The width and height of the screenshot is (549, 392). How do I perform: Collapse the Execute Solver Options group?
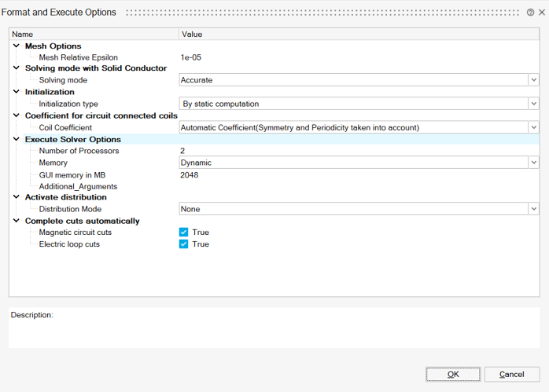coord(16,139)
